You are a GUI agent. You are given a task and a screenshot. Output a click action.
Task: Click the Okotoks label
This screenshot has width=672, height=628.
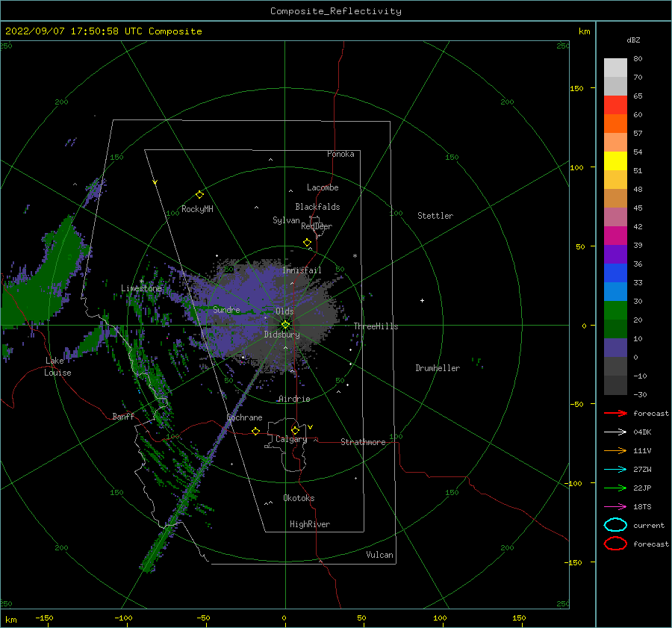pyautogui.click(x=299, y=498)
